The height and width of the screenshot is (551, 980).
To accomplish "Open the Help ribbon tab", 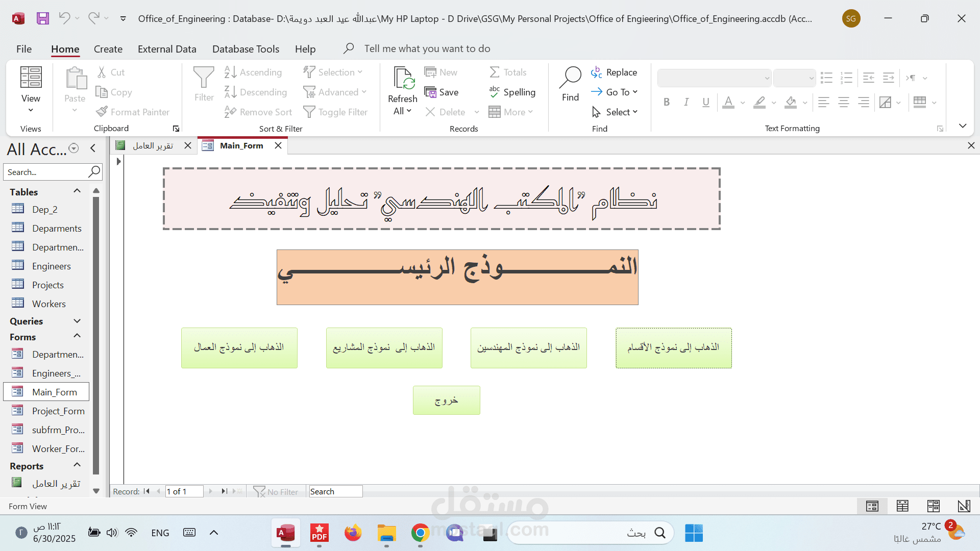I will (x=305, y=49).
